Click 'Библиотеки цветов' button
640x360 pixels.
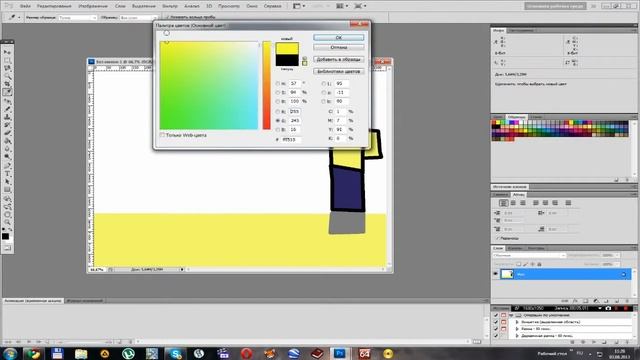(338, 71)
